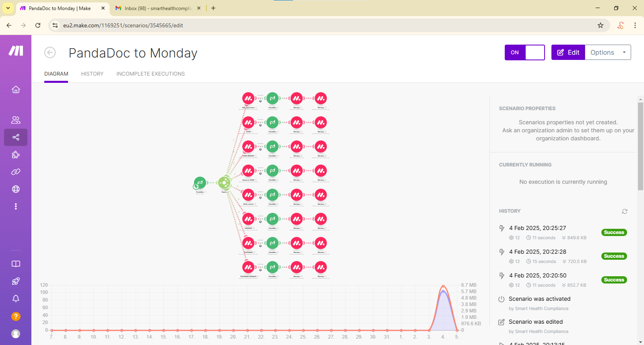Image resolution: width=644 pixels, height=345 pixels.
Task: Click 'Scenario was edited' history entry
Action: [x=536, y=322]
